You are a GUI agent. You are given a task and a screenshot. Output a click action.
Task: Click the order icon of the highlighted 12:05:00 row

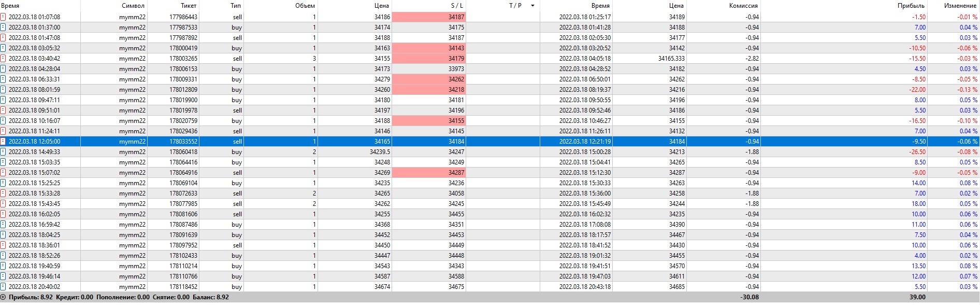point(3,142)
